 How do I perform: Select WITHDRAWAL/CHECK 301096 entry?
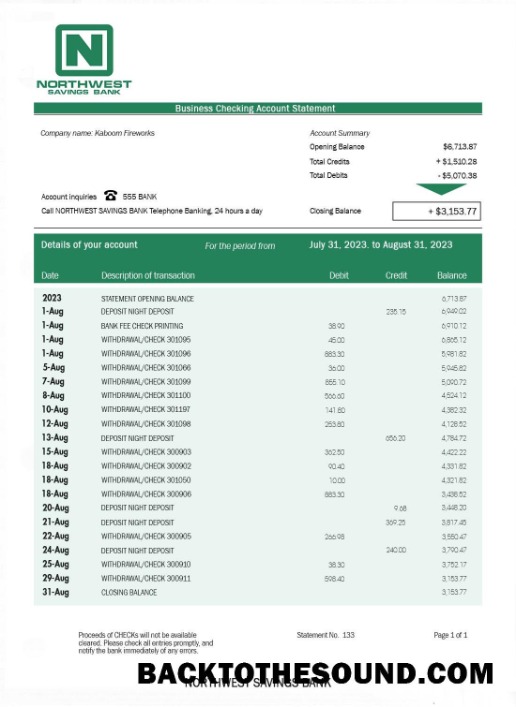coord(146,354)
